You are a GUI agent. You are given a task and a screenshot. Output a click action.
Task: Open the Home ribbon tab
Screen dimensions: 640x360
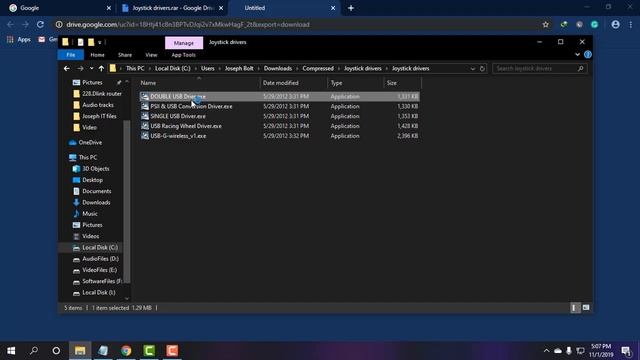coord(97,55)
